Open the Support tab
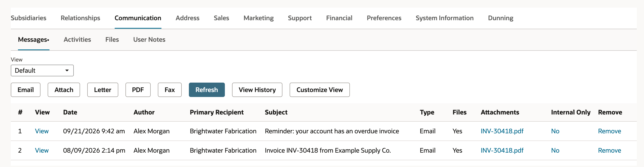The width and height of the screenshot is (644, 167). (x=300, y=18)
